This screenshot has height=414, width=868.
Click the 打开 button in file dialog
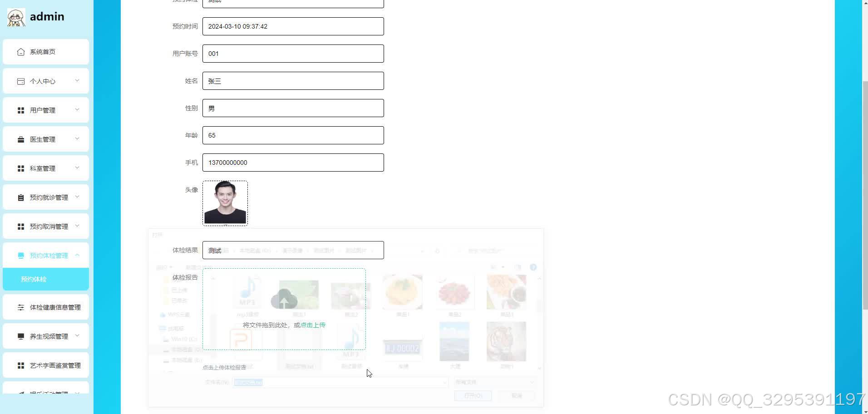coord(473,396)
